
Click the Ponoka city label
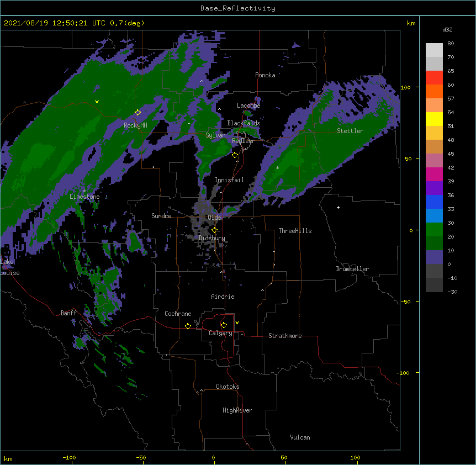(265, 75)
